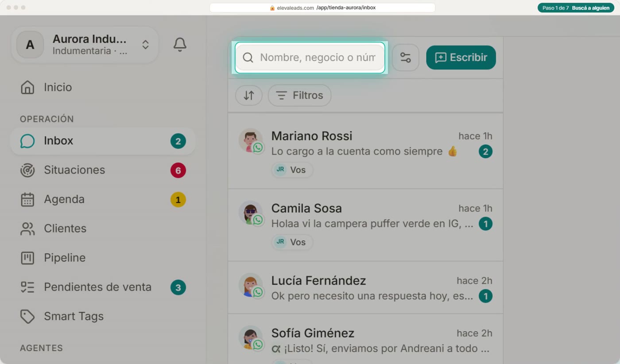Screen dimensions: 620x364
Task: Click the padlock icon in the address bar
Action: point(272,8)
